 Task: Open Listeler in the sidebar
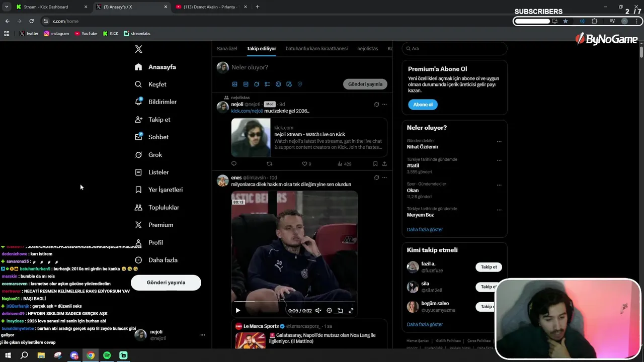(x=151, y=172)
